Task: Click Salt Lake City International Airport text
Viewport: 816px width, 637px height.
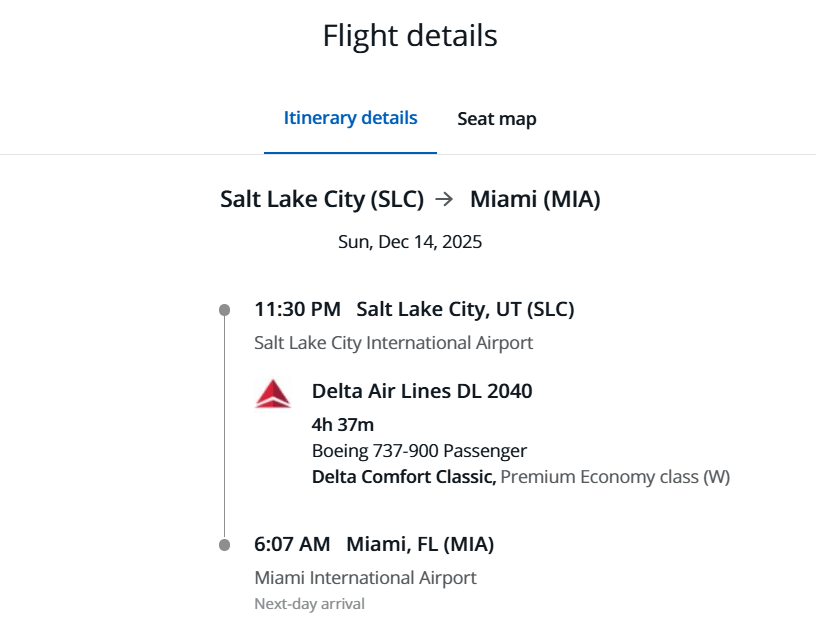Action: coord(393,343)
